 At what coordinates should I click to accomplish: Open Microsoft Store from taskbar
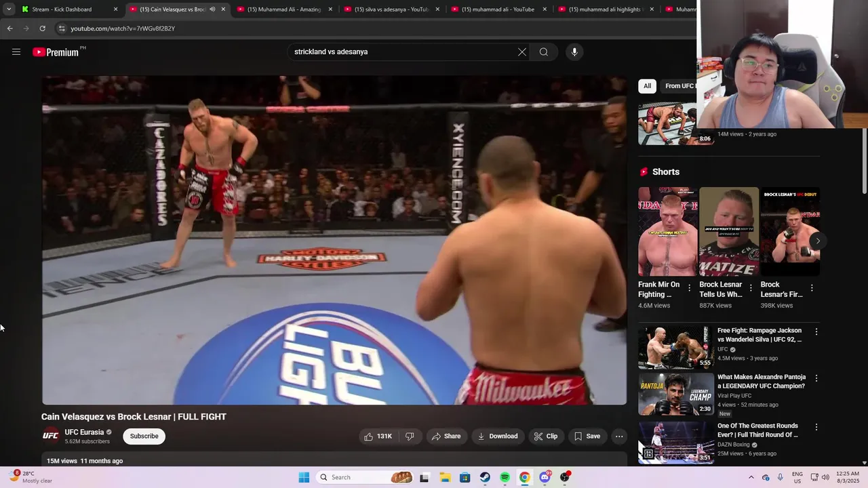pos(465,477)
